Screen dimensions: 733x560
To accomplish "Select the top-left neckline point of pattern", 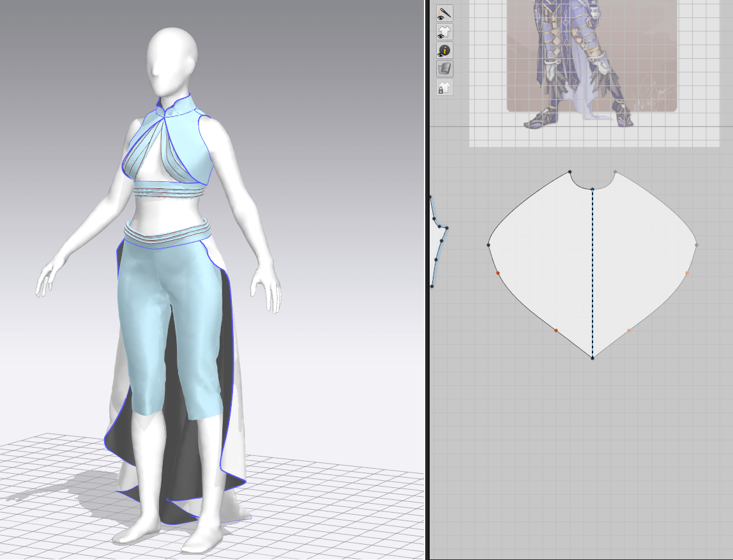I will 570,172.
